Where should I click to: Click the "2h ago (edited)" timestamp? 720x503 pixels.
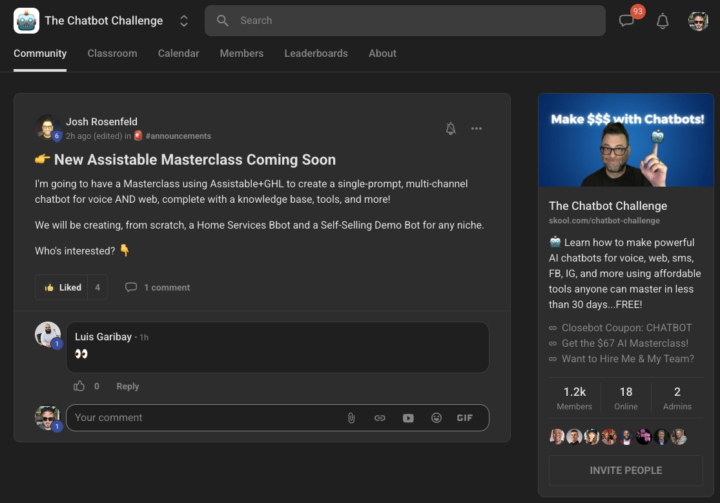click(x=94, y=136)
